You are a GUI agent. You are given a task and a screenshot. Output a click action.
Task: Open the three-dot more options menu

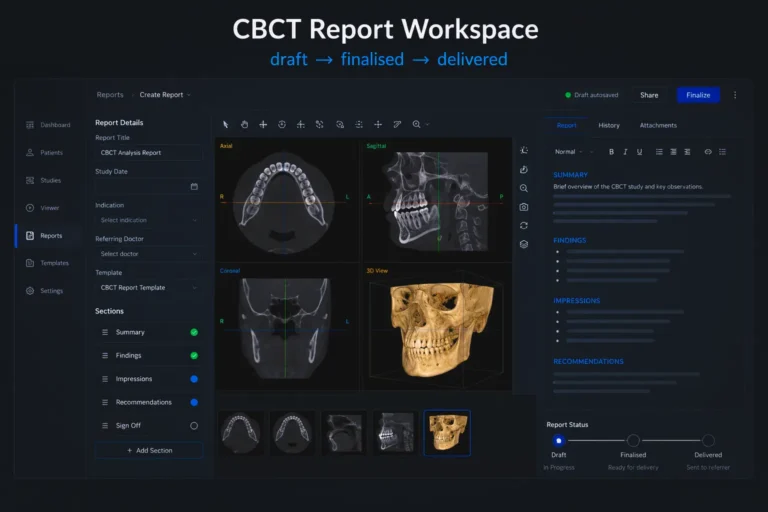click(735, 95)
